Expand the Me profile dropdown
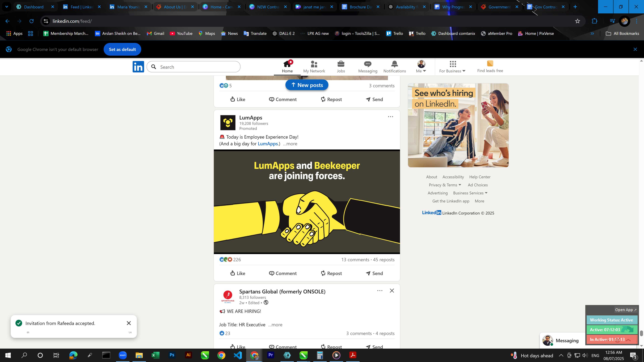Image resolution: width=644 pixels, height=362 pixels. (x=421, y=67)
